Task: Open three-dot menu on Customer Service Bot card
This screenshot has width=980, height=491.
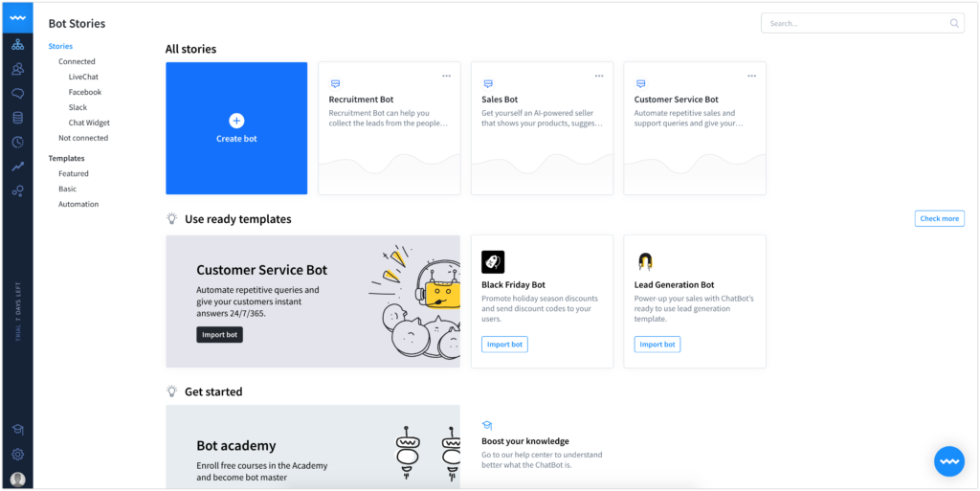Action: pyautogui.click(x=752, y=77)
